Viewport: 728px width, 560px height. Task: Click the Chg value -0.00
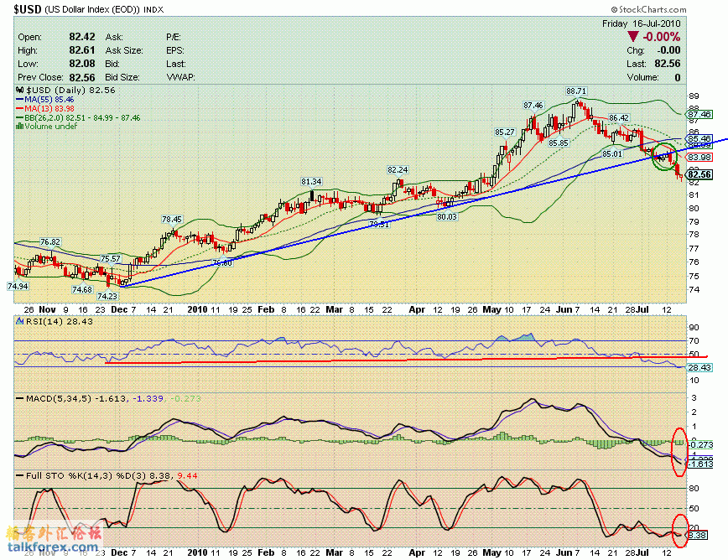(668, 50)
